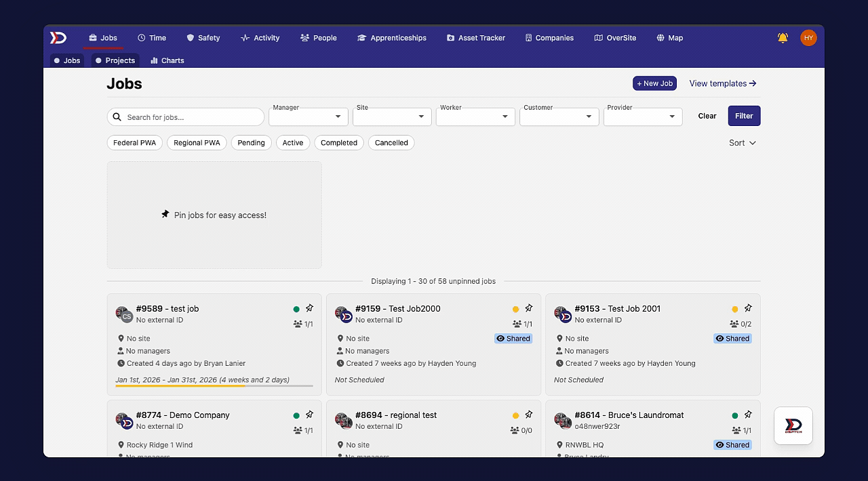Toggle the Federal PWA filter chip
Screen dimensions: 868x481
coord(134,143)
